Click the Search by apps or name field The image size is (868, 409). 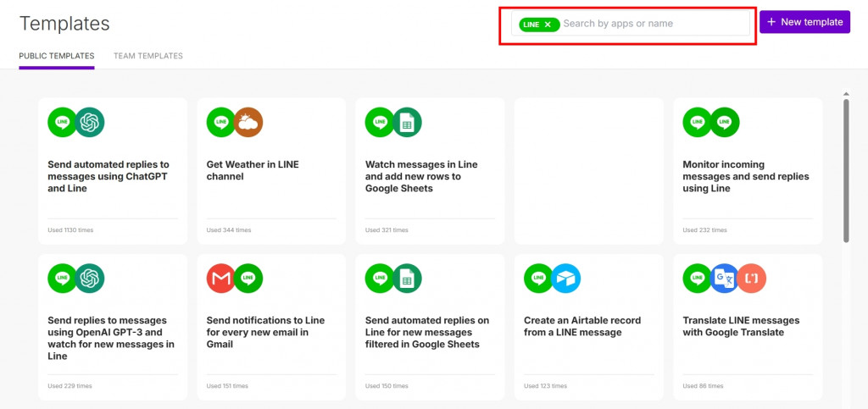(630, 24)
